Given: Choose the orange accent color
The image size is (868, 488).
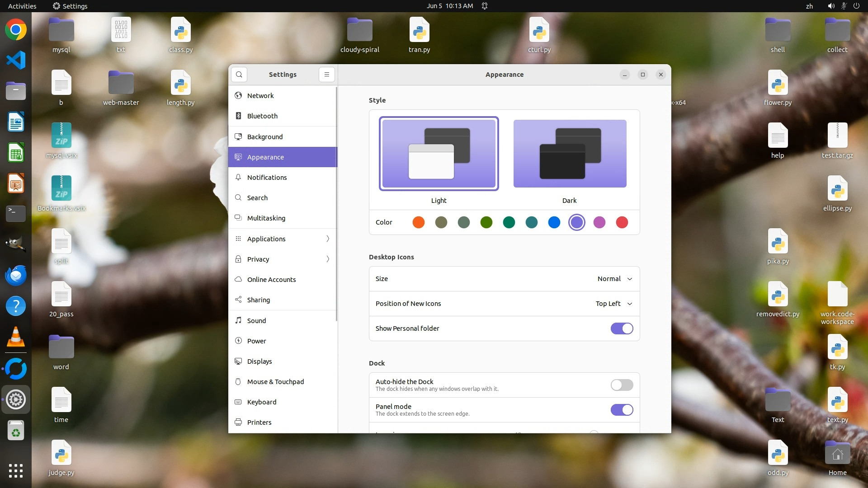Looking at the screenshot, I should [x=418, y=222].
